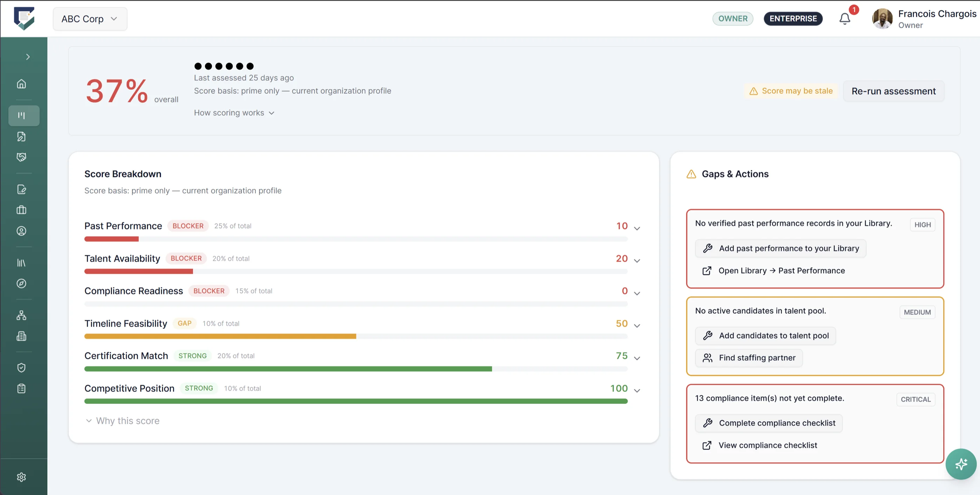
Task: Open the shield check sidebar icon
Action: click(x=21, y=368)
